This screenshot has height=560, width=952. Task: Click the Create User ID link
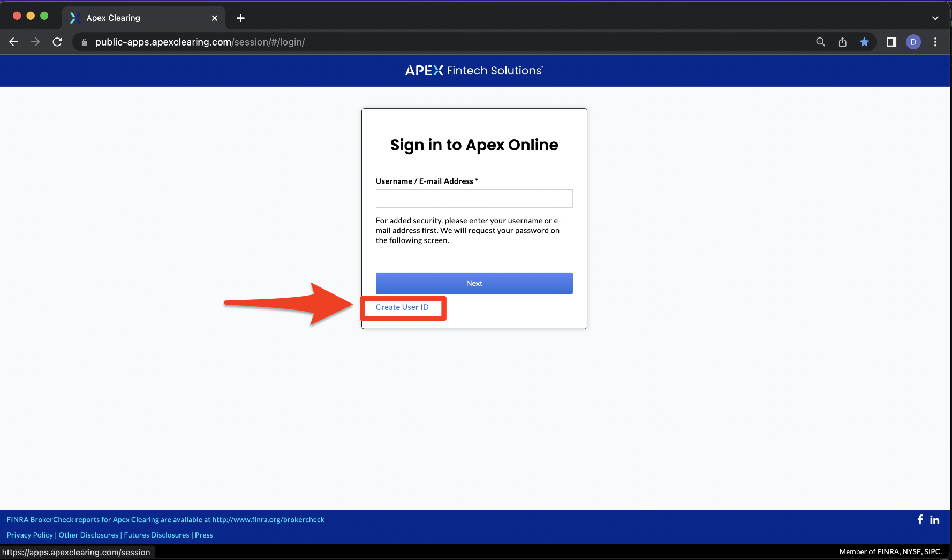click(x=403, y=307)
